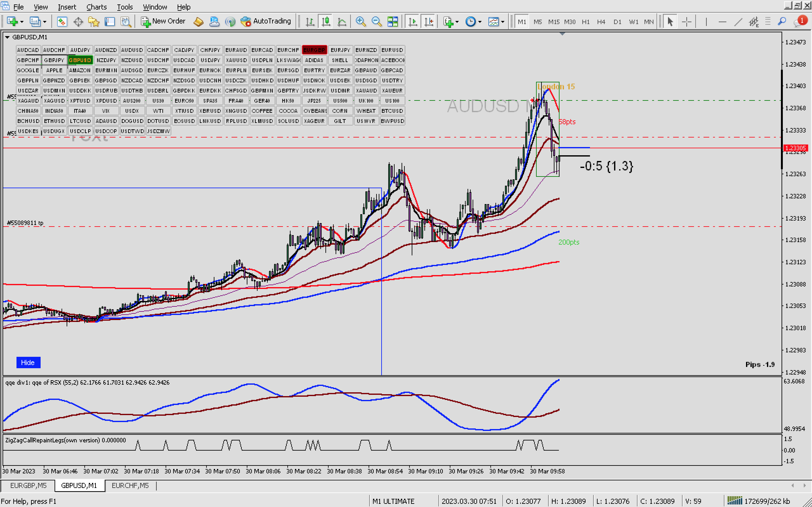Toggle chart auto scroll
Image resolution: width=812 pixels, height=507 pixels.
(413, 22)
